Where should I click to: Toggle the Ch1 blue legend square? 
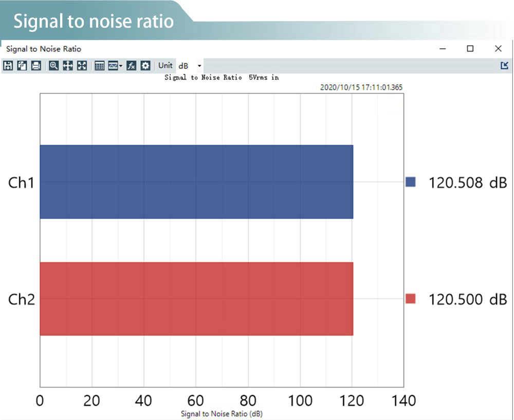coord(410,182)
